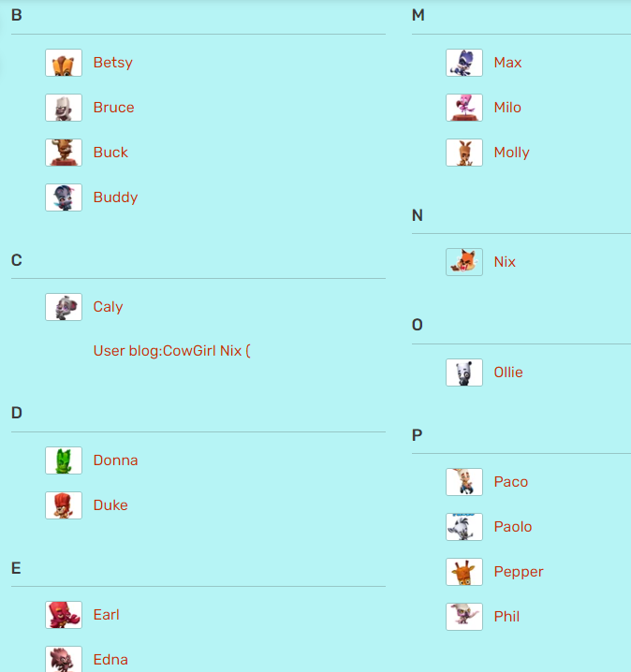Open the User blog:CowGirl Nix link

coord(172,351)
